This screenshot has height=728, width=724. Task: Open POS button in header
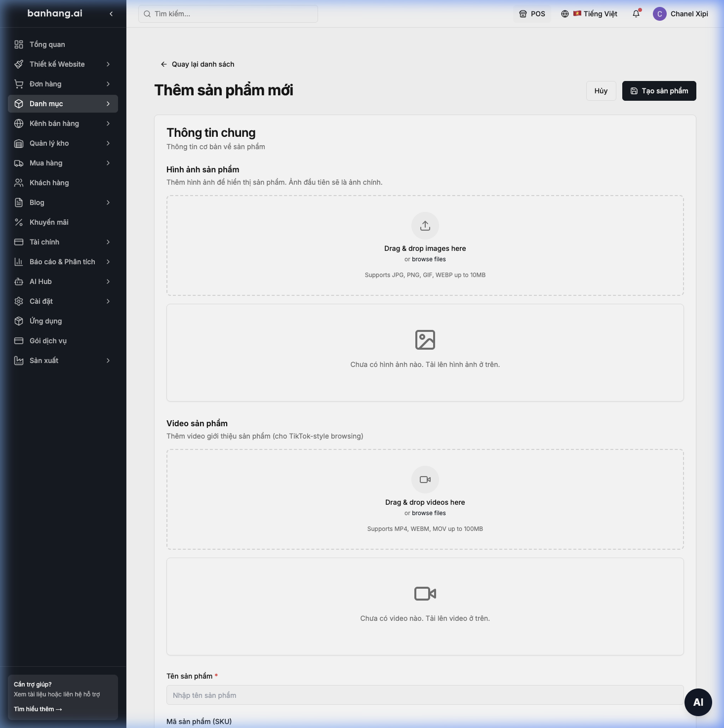[532, 14]
